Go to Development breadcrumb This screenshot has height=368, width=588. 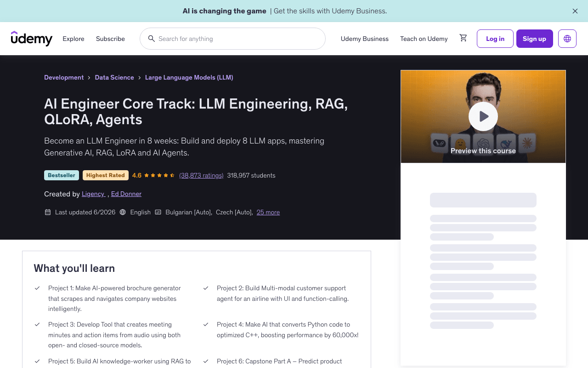[64, 77]
